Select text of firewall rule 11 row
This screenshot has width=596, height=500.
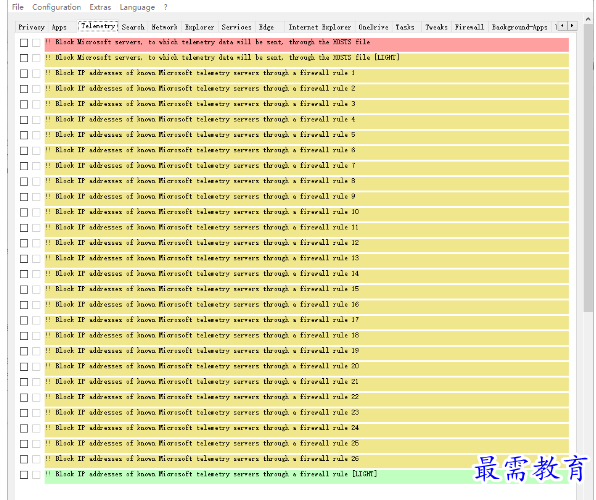202,227
